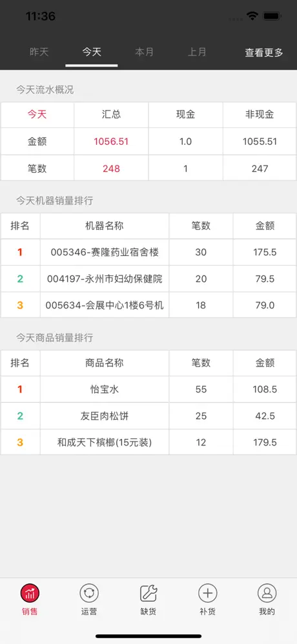Switch to the 昨天 tab
The height and width of the screenshot is (644, 297).
tap(39, 52)
